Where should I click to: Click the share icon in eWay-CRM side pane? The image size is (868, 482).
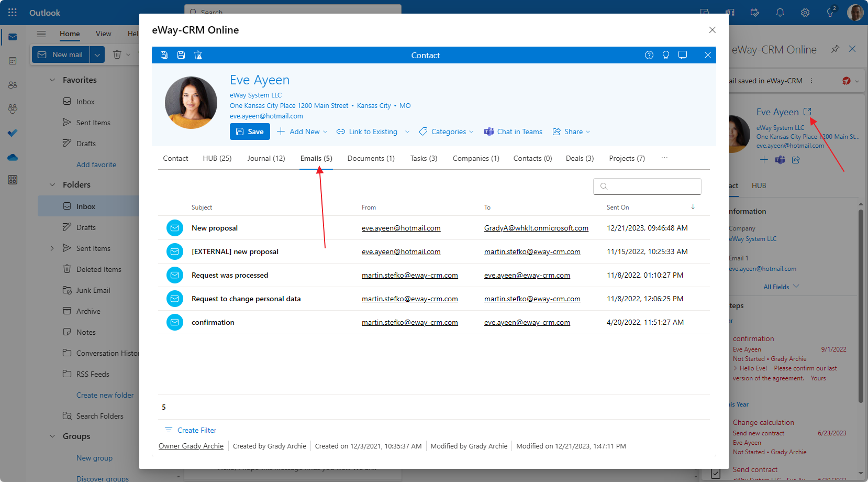click(x=796, y=160)
